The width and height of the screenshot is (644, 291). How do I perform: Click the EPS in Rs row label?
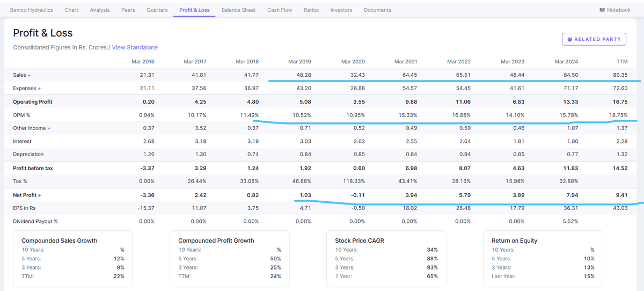coord(25,208)
